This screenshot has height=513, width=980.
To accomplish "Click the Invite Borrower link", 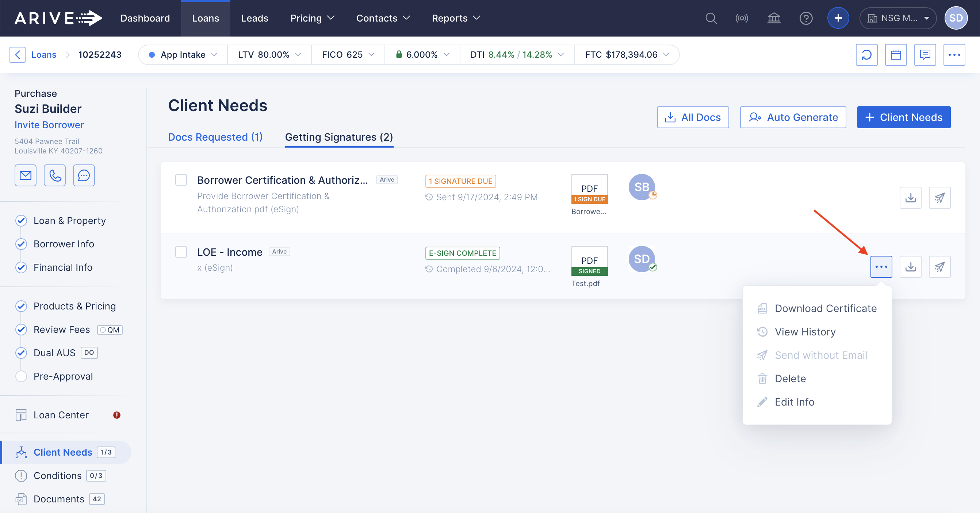I will click(x=49, y=125).
